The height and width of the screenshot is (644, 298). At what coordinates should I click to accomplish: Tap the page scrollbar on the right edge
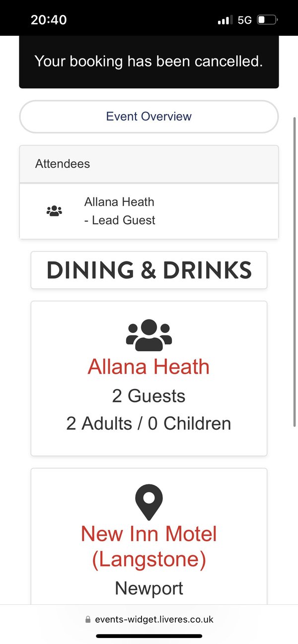point(295,272)
